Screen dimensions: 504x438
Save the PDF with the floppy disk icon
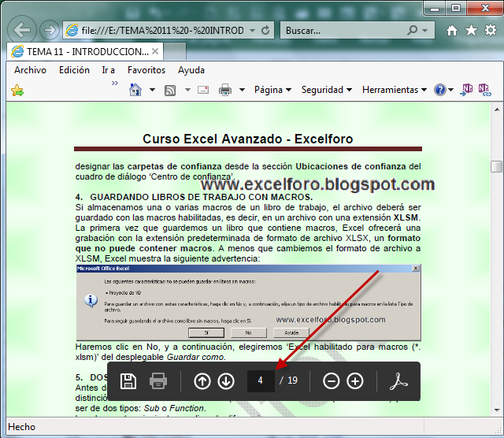(x=128, y=381)
